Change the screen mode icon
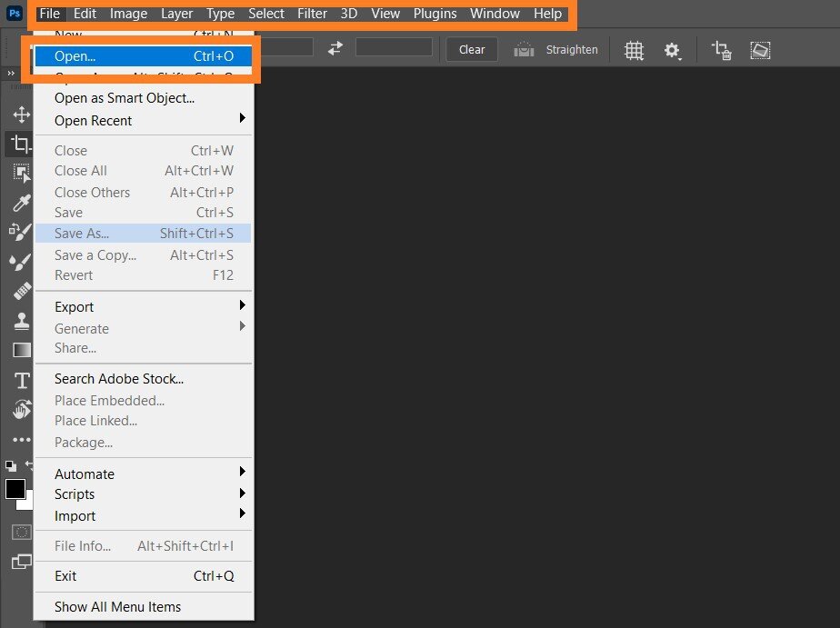840x628 pixels. (22, 562)
